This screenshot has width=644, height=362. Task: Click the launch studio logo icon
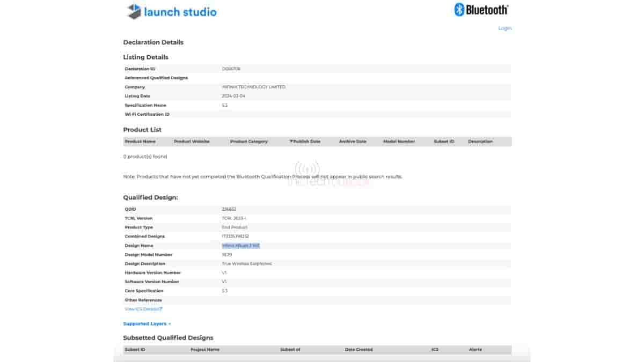[134, 11]
